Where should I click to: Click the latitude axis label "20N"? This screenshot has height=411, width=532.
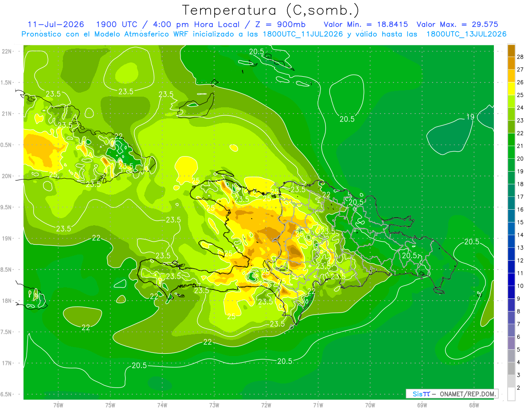point(7,176)
